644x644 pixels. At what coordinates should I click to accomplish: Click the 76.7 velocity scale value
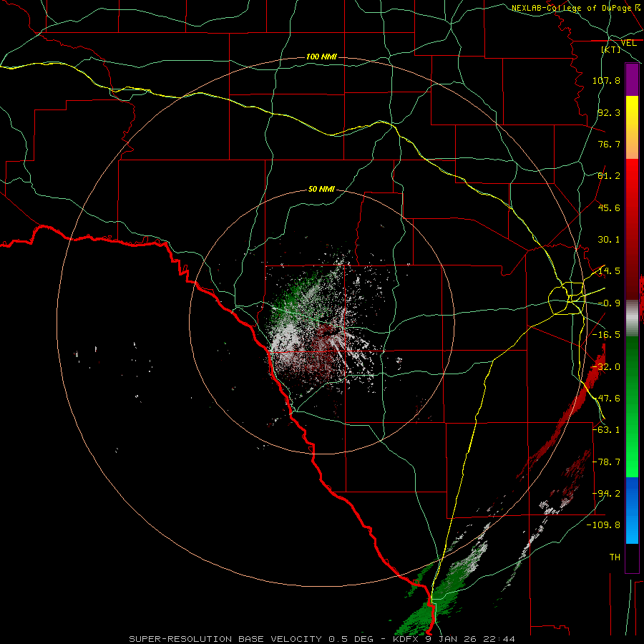tap(609, 144)
